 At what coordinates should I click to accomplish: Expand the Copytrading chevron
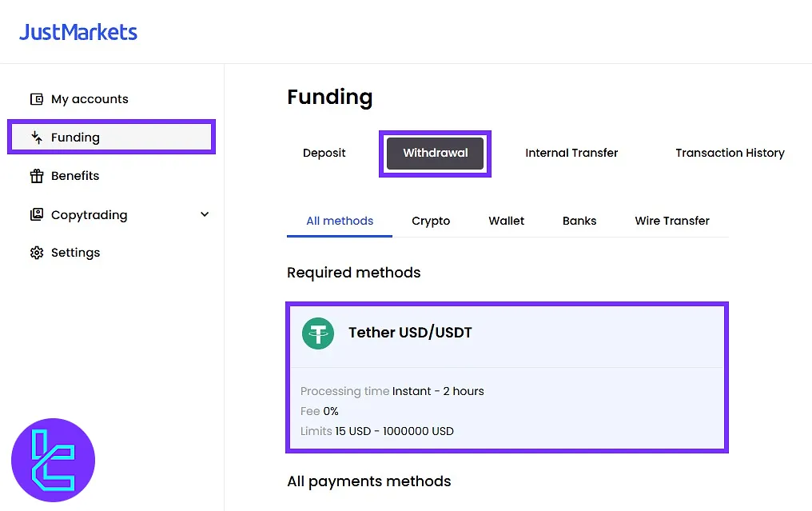click(205, 214)
